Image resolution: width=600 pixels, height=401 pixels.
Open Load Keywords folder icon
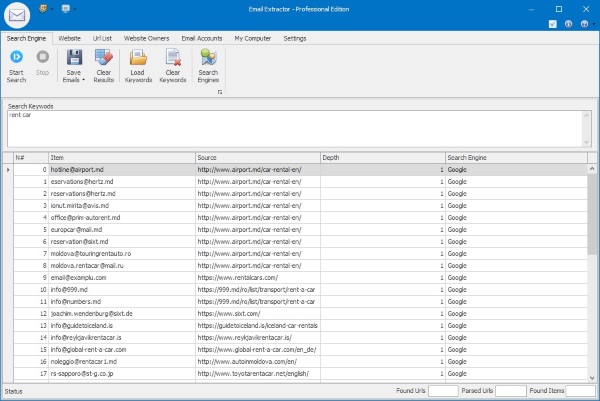(x=138, y=57)
